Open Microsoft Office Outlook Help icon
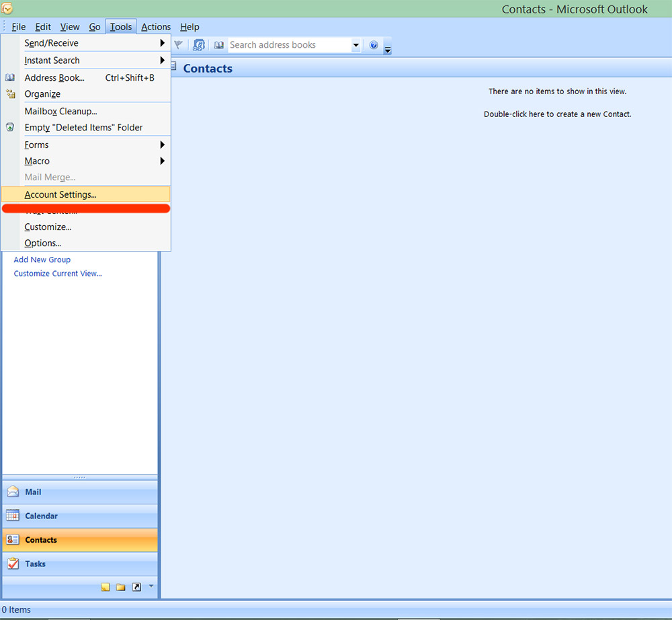 pos(374,44)
